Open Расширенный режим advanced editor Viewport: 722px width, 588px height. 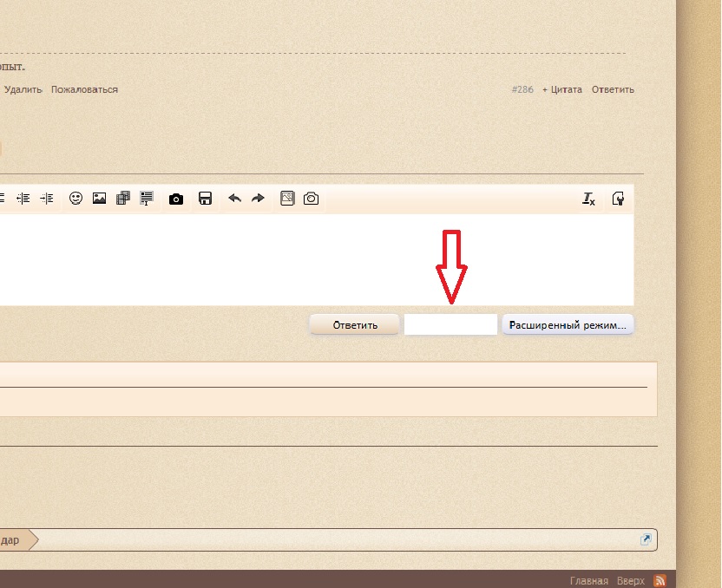[568, 325]
